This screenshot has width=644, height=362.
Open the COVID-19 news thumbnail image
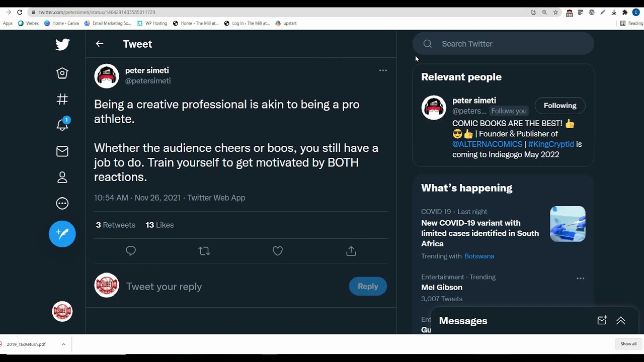pos(568,224)
